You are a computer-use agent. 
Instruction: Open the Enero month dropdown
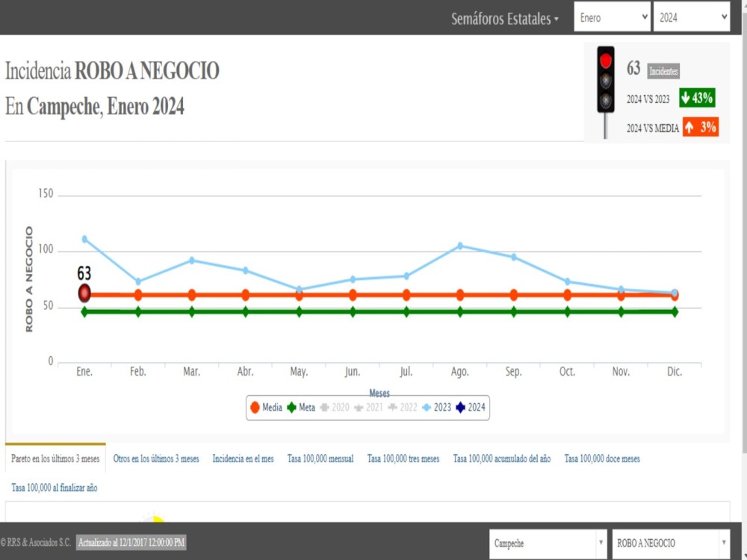[x=612, y=17]
